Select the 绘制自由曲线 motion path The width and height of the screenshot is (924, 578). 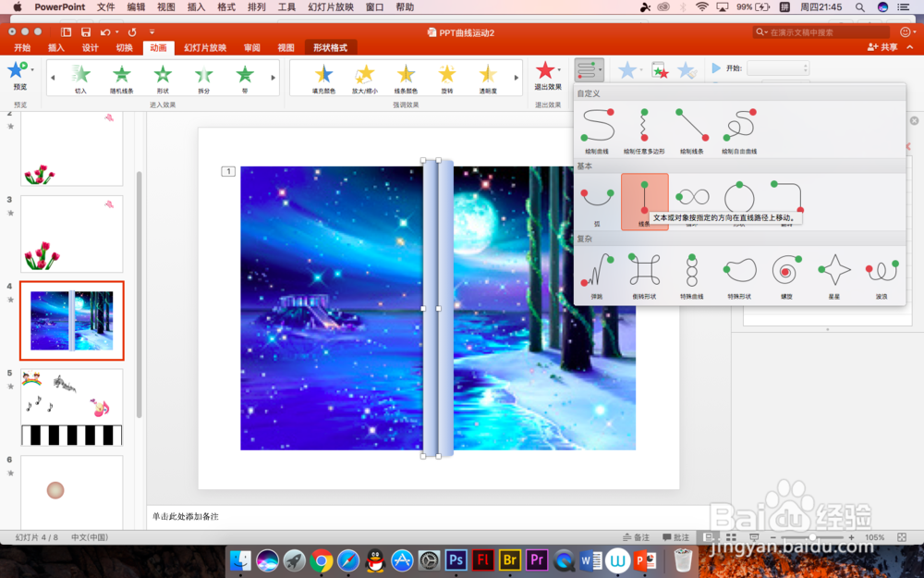(x=739, y=131)
